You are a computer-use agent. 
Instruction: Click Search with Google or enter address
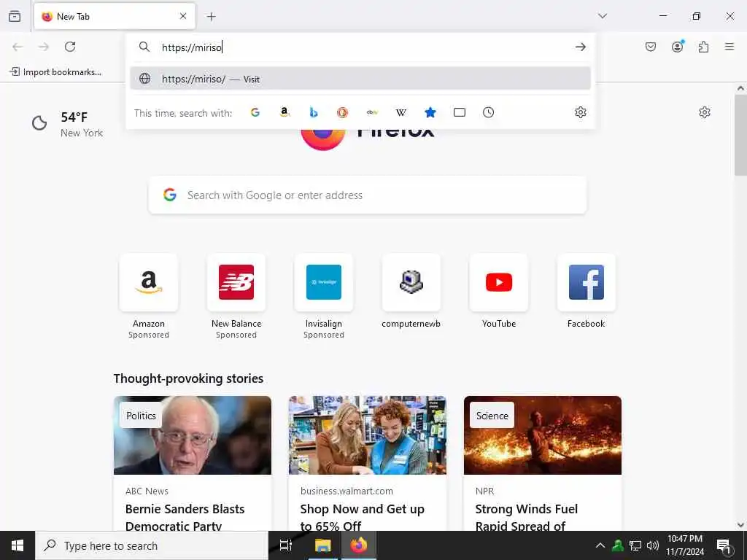pyautogui.click(x=368, y=195)
